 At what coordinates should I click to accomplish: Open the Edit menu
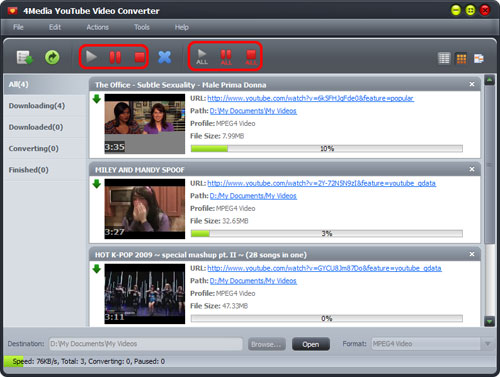click(55, 27)
